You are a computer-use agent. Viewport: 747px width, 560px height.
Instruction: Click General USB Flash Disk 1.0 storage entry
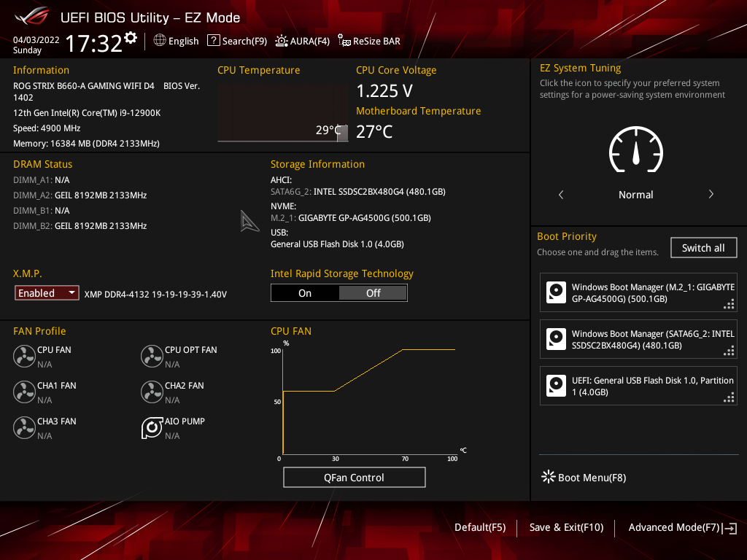click(337, 244)
